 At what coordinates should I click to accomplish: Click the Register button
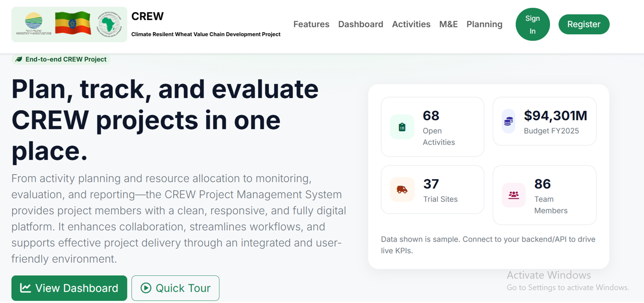[x=584, y=24]
